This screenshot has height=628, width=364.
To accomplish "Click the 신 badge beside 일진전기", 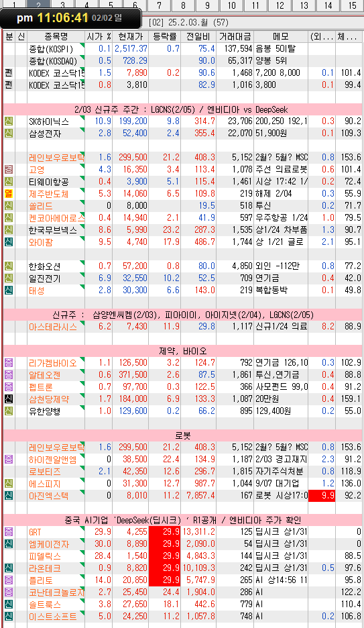I will (x=9, y=278).
